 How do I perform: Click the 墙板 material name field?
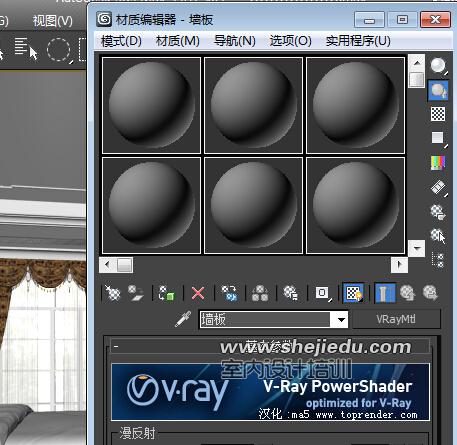tap(265, 320)
